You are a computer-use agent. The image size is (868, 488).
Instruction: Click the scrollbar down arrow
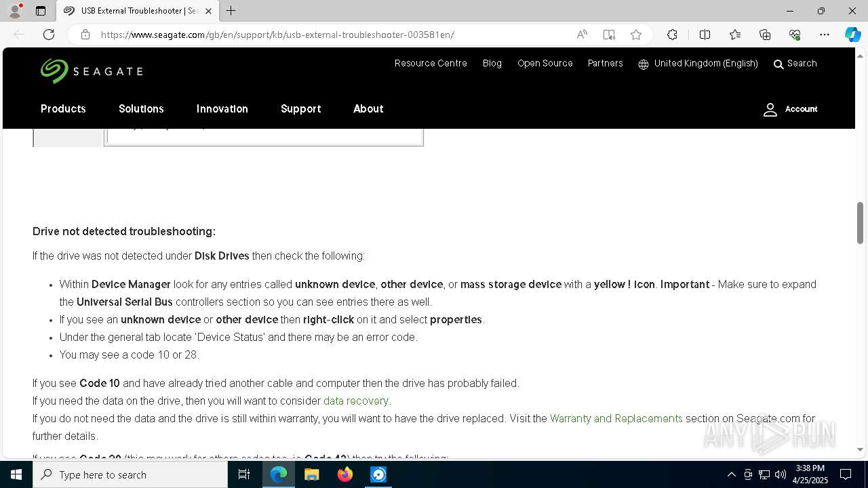[x=860, y=449]
